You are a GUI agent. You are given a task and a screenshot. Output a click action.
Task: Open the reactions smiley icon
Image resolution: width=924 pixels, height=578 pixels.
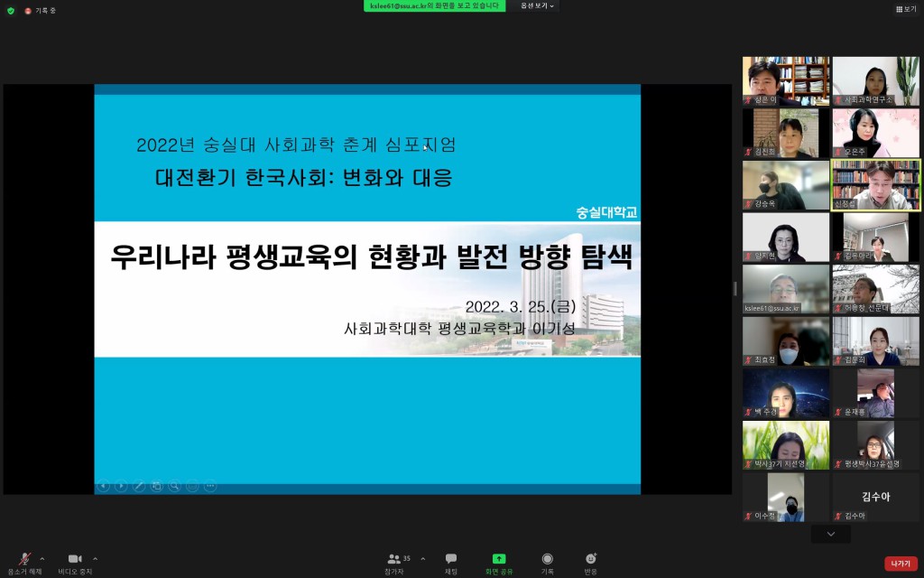590,558
